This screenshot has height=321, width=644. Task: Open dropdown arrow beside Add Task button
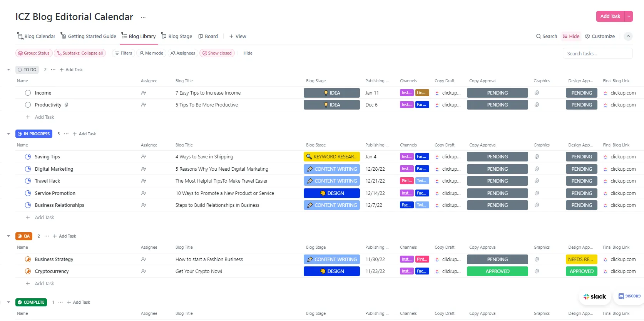(x=629, y=17)
